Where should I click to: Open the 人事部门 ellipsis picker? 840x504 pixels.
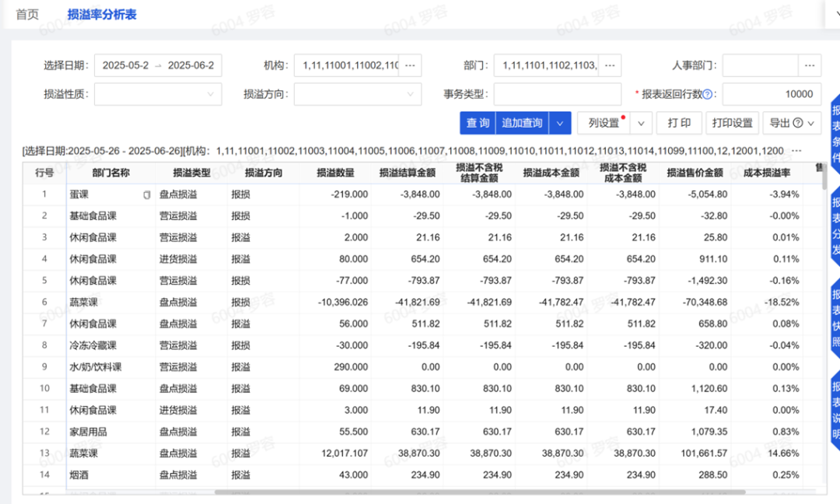pos(811,65)
